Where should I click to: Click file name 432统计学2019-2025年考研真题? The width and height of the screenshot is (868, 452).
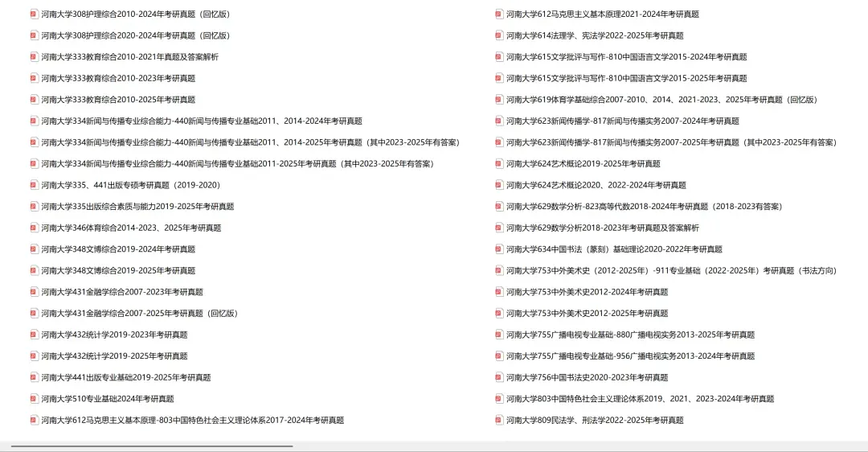115,356
